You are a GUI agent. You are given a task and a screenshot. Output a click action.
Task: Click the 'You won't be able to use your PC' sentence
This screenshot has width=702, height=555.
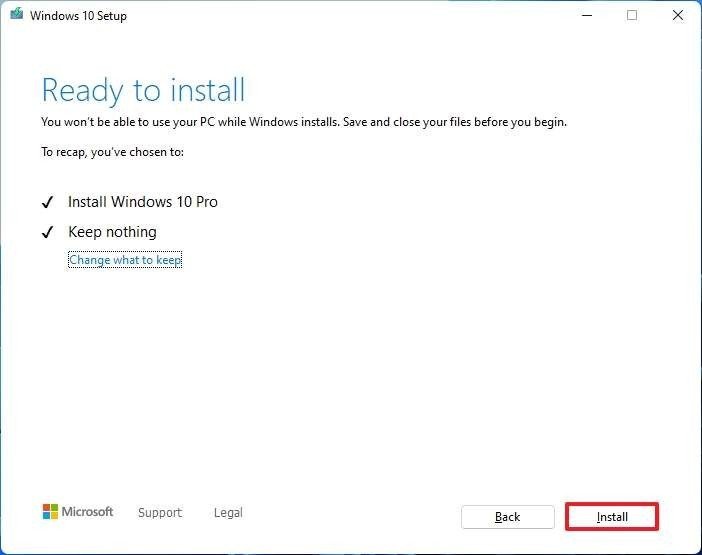[x=304, y=122]
